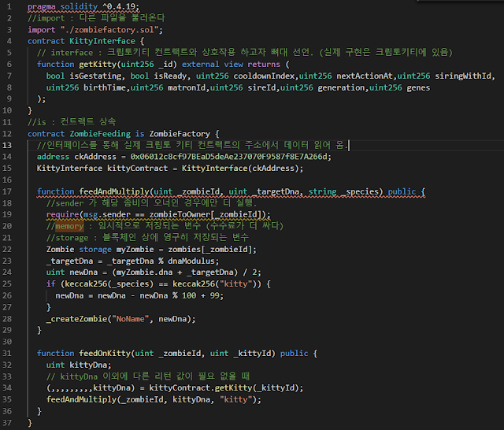Click "kittyDna" declaration on line 32

(x=88, y=365)
